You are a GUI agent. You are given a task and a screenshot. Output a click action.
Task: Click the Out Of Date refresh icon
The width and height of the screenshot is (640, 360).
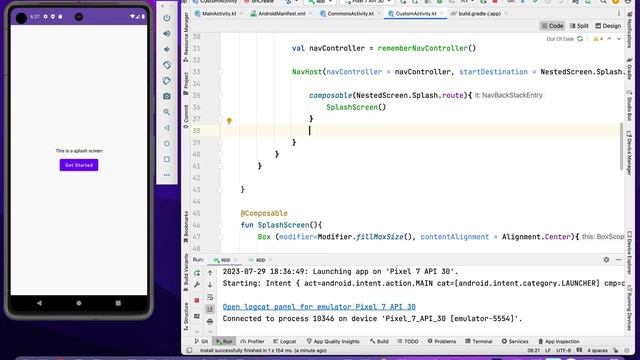tap(580, 39)
